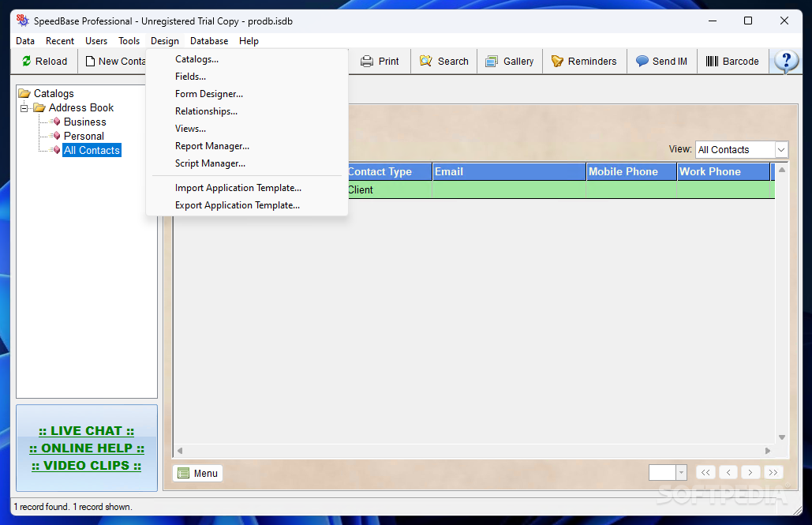
Task: Open the Recent menu
Action: 59,41
